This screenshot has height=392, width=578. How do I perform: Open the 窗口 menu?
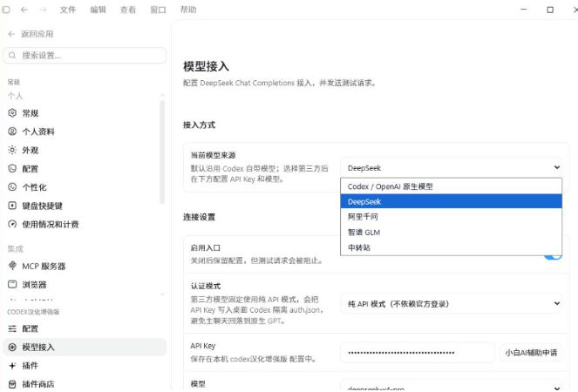tap(158, 10)
